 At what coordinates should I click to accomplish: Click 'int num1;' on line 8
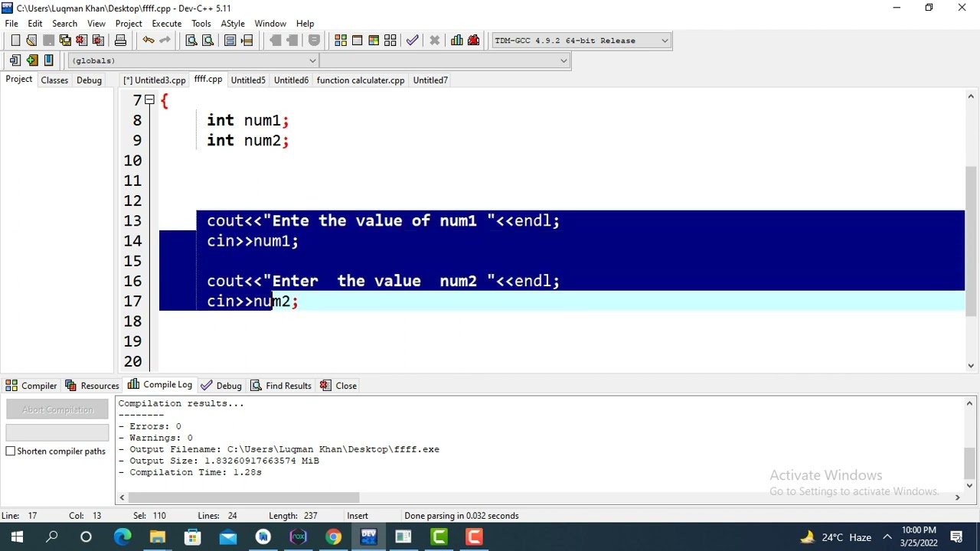247,121
